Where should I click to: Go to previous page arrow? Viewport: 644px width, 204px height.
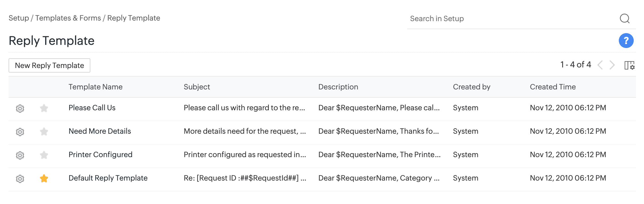[x=600, y=65]
